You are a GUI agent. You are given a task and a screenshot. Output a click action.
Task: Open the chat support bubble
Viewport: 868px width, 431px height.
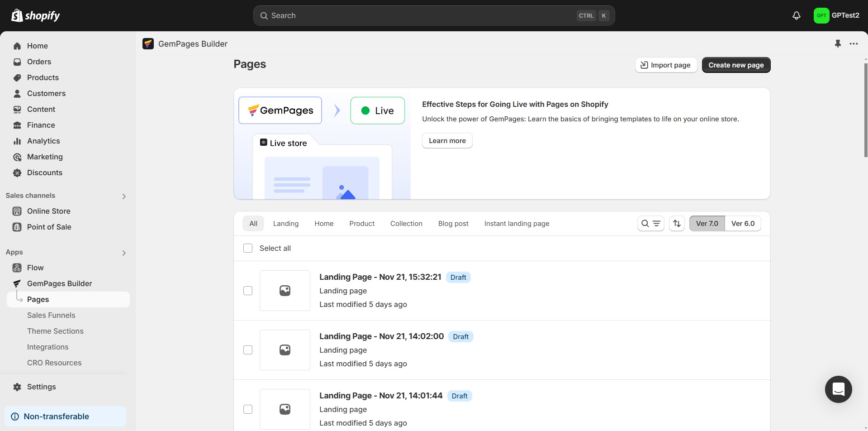[838, 389]
